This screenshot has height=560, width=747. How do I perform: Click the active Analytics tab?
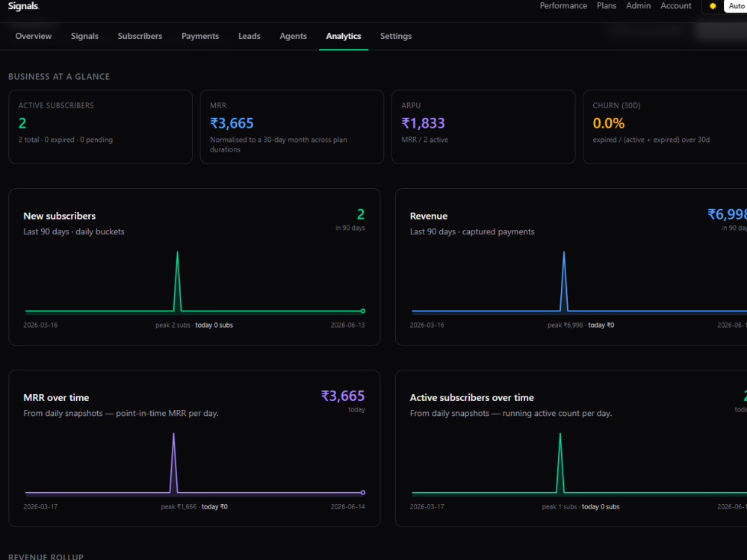[x=344, y=36]
